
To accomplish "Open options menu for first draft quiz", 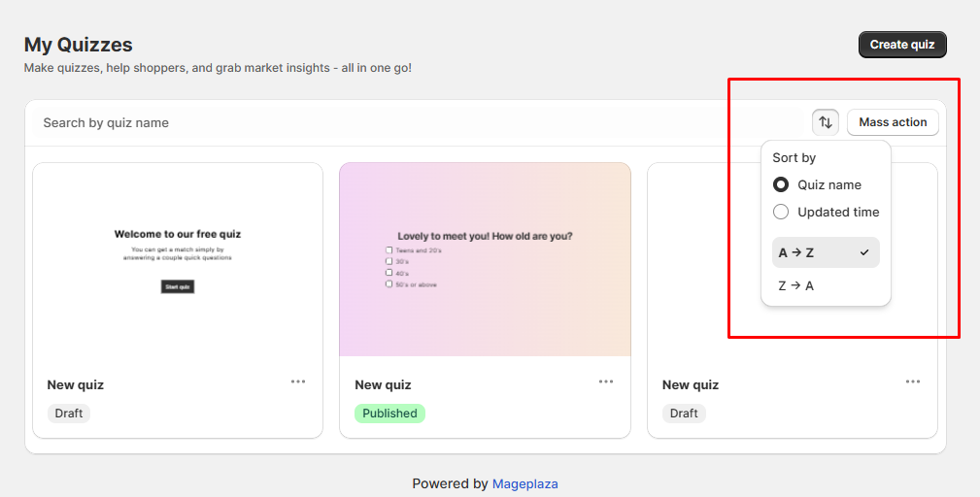I will tap(298, 381).
